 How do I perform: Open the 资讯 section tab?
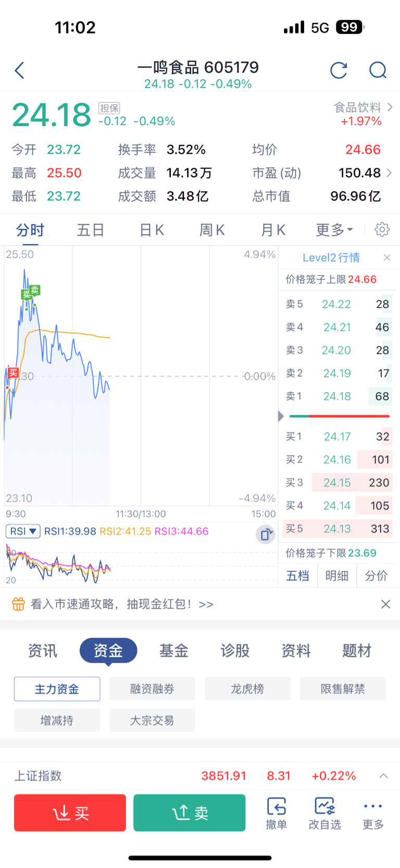(43, 651)
